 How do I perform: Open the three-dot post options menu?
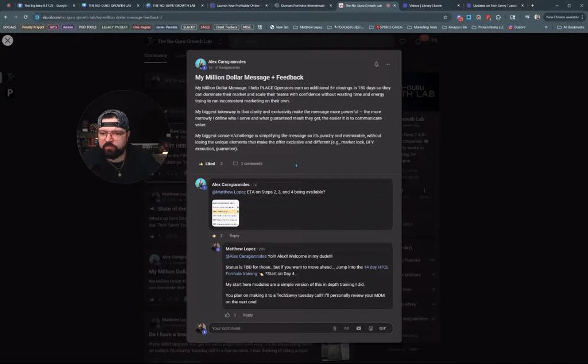(388, 64)
